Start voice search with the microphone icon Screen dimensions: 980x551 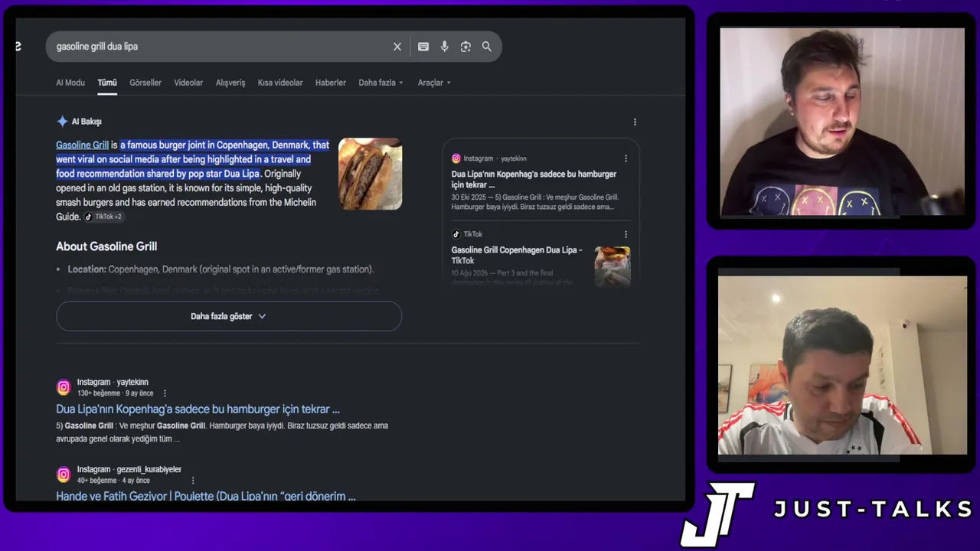click(x=444, y=47)
